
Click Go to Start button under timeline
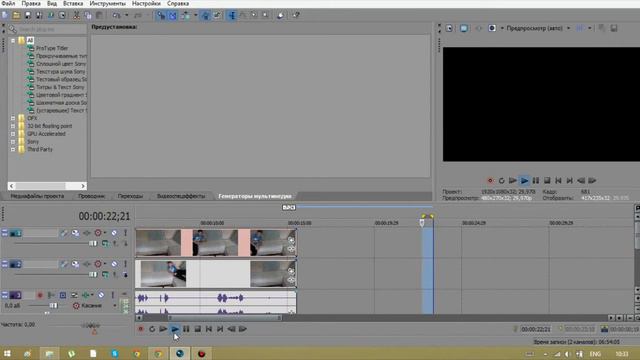coord(209,329)
